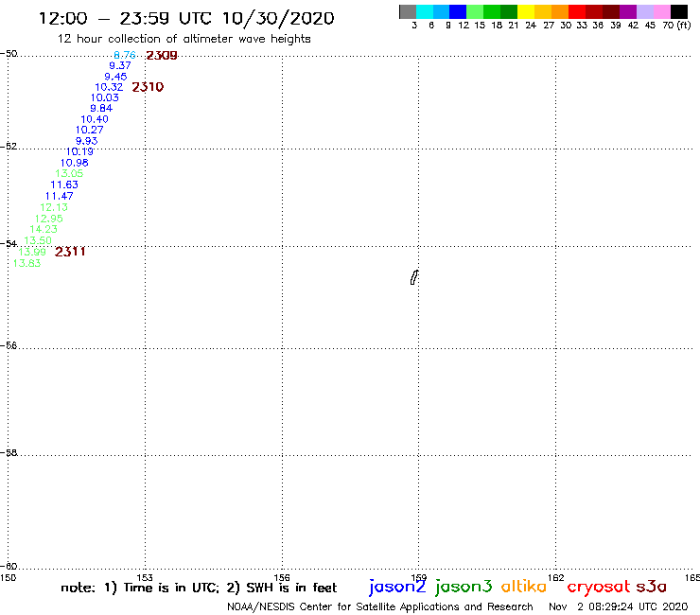Click the blue 'jason2' satellite label
The image size is (700, 615).
(x=397, y=587)
